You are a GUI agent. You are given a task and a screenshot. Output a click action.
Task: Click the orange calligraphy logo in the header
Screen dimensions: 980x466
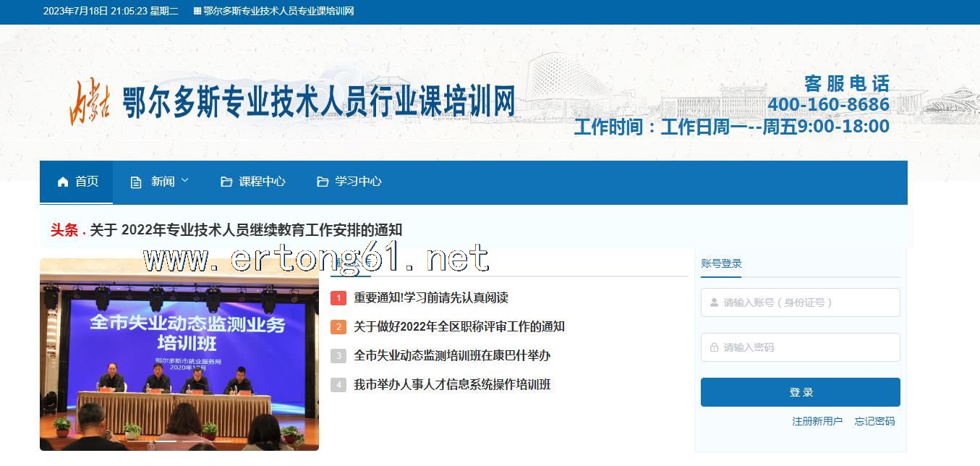tap(90, 103)
